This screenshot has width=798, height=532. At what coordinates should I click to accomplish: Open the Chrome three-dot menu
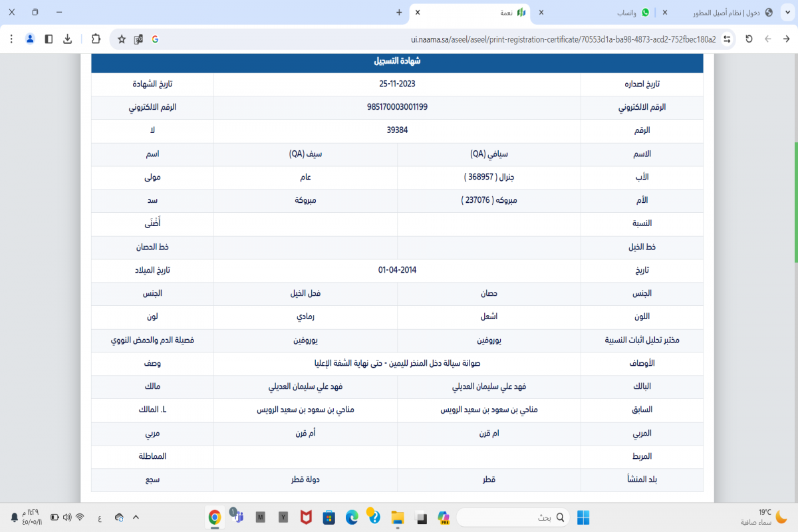11,39
